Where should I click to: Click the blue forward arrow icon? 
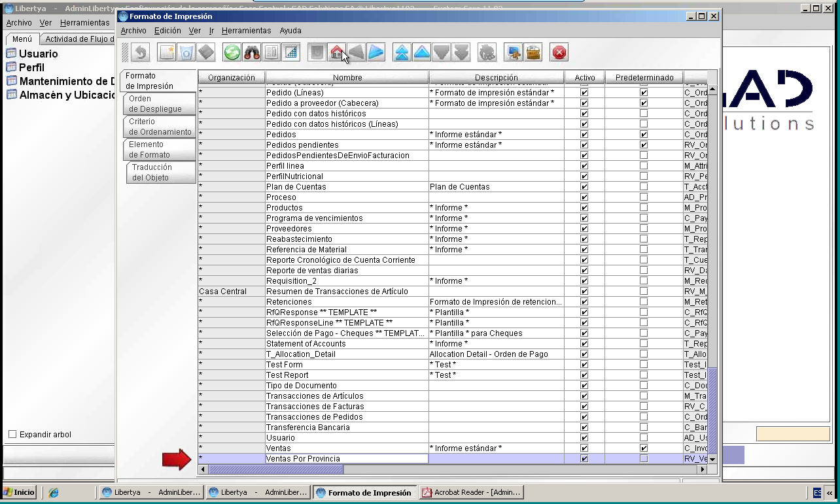pyautogui.click(x=376, y=52)
